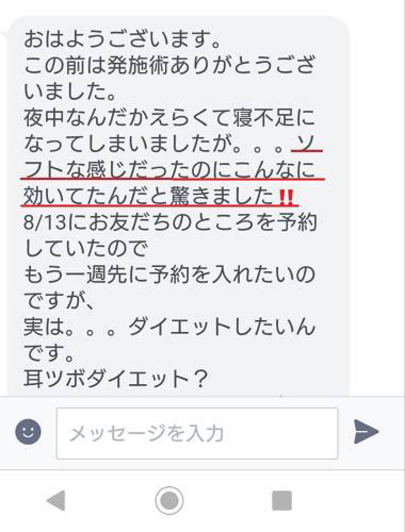Click the red double exclamation mark emoji
Screen dimensions: 405x532
point(286,197)
